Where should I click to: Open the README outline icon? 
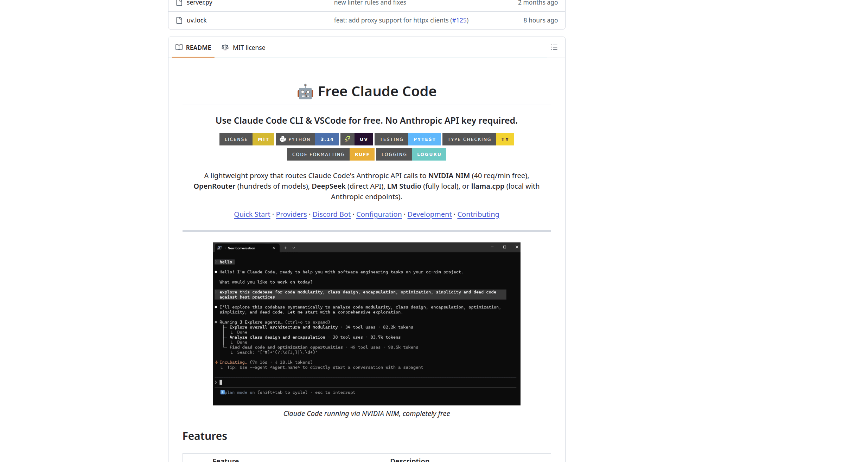[x=554, y=47]
